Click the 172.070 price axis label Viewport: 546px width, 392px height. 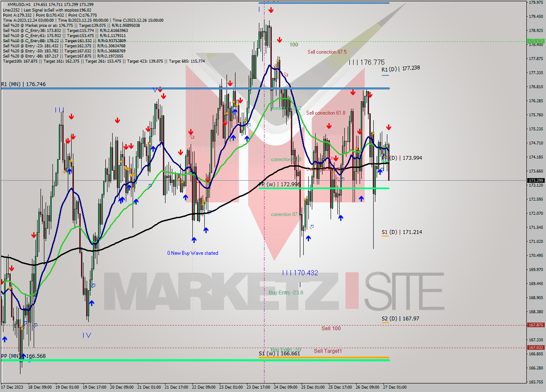[x=535, y=213]
